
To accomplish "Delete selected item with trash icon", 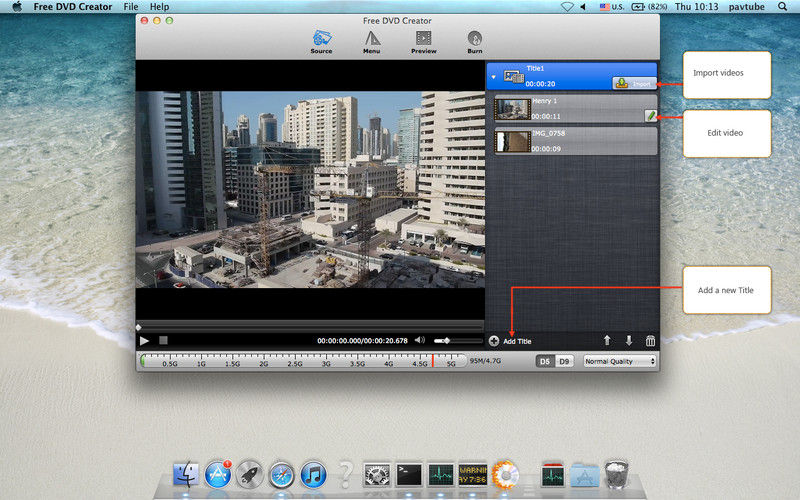I will point(650,341).
